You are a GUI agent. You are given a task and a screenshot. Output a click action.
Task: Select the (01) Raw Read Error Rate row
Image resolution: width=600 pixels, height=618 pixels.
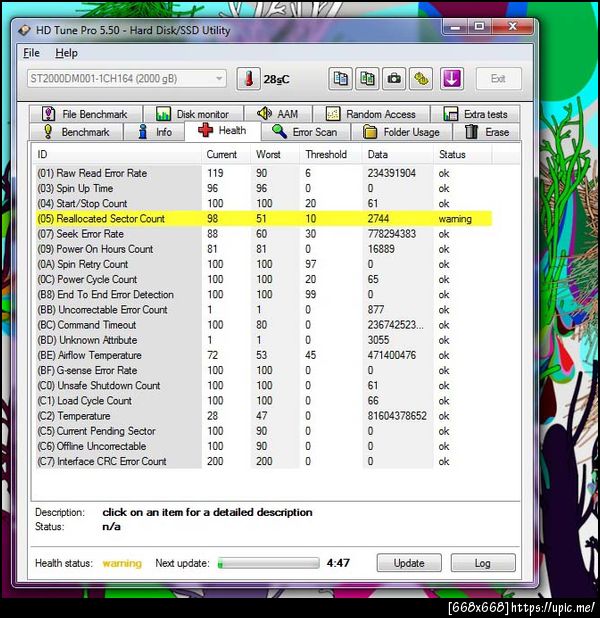[x=263, y=173]
